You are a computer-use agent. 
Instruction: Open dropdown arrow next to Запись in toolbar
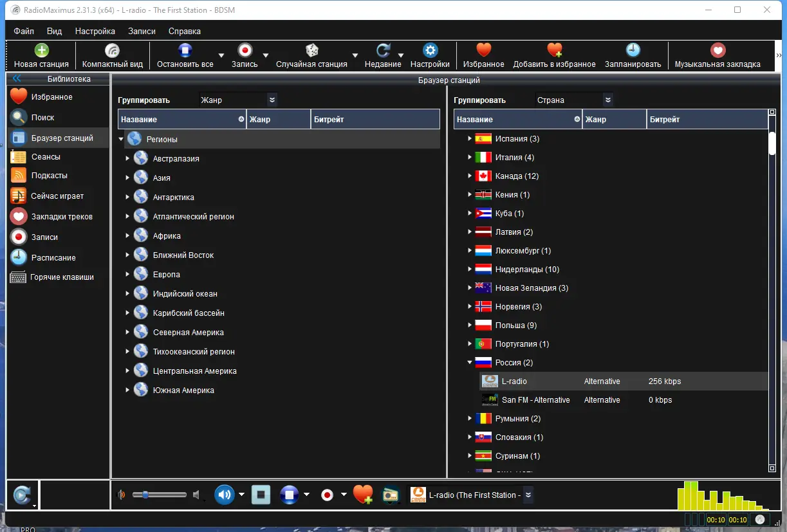click(265, 56)
